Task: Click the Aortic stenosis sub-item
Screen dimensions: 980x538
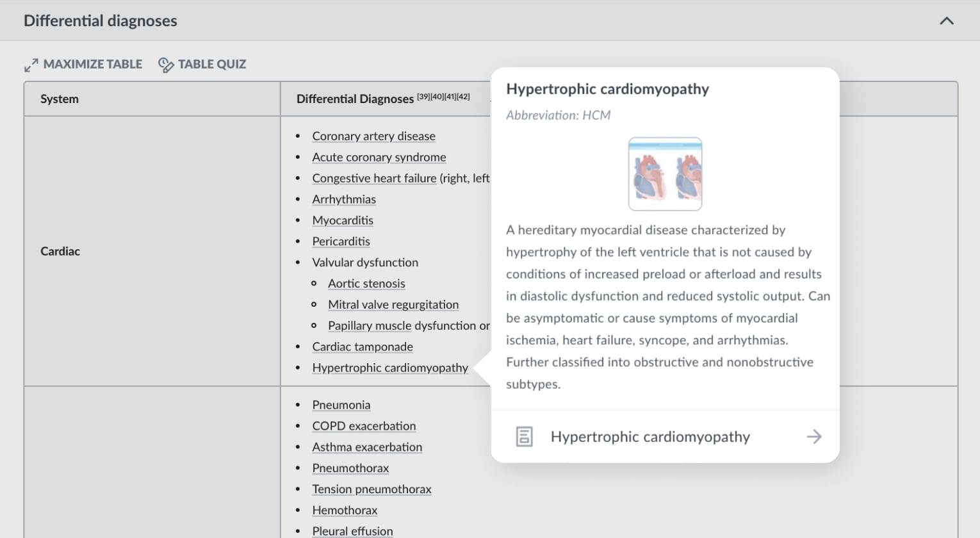Action: tap(366, 283)
